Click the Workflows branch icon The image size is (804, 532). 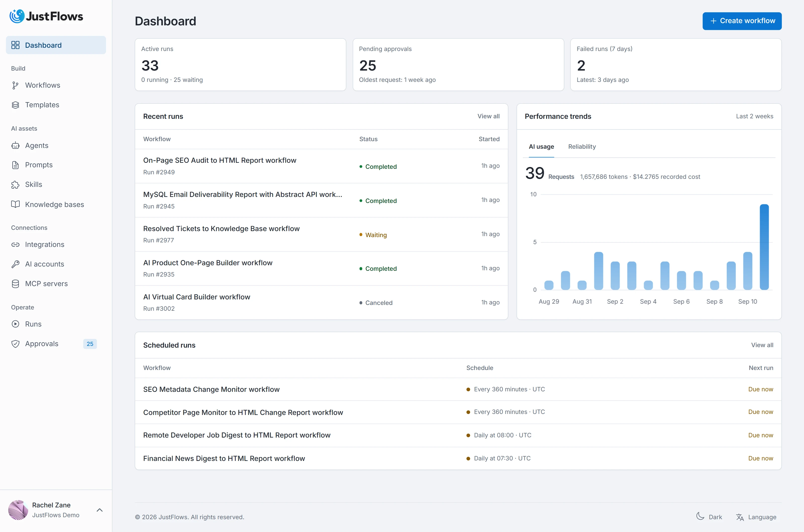[15, 85]
